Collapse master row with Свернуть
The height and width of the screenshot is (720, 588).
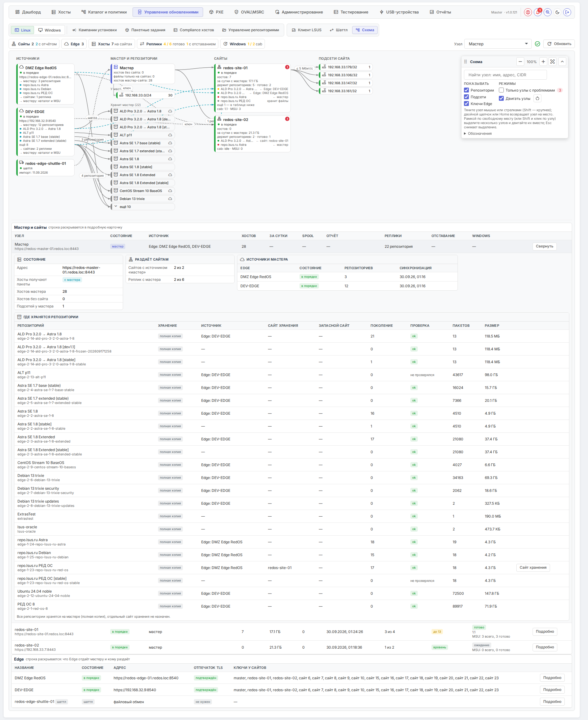click(544, 246)
